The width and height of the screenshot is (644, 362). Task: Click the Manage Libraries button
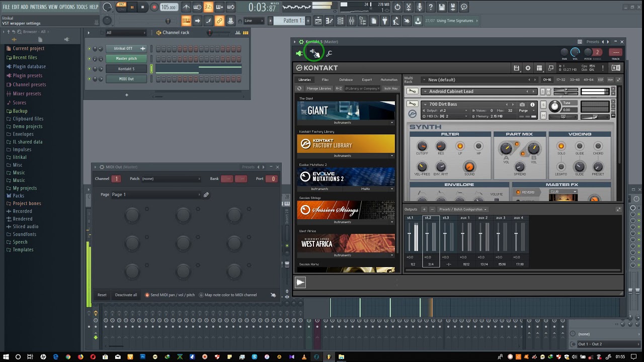tap(319, 88)
